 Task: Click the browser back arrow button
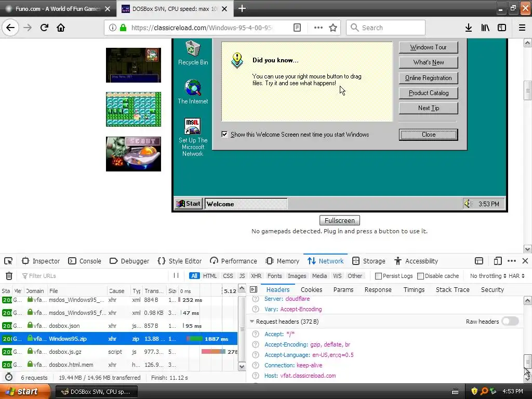10,28
